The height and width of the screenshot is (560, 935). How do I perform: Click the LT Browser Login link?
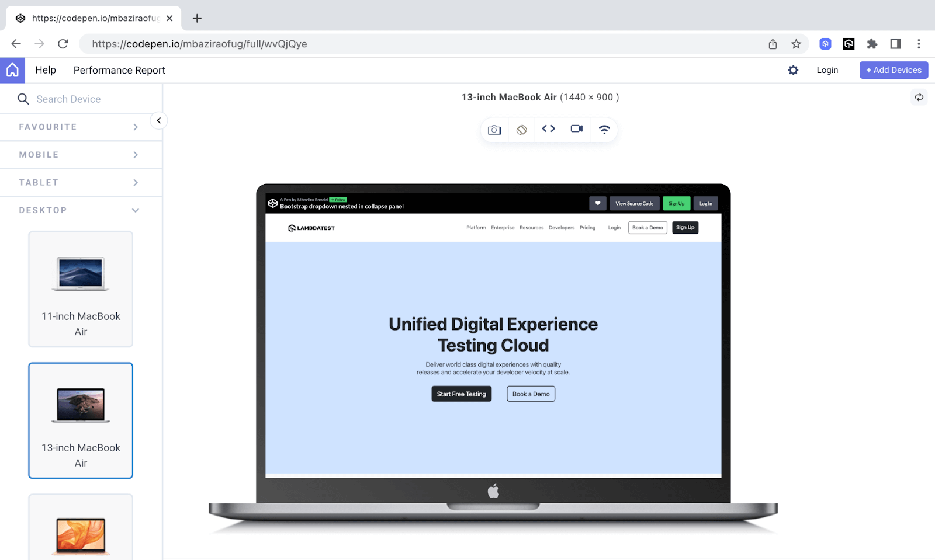coord(827,70)
